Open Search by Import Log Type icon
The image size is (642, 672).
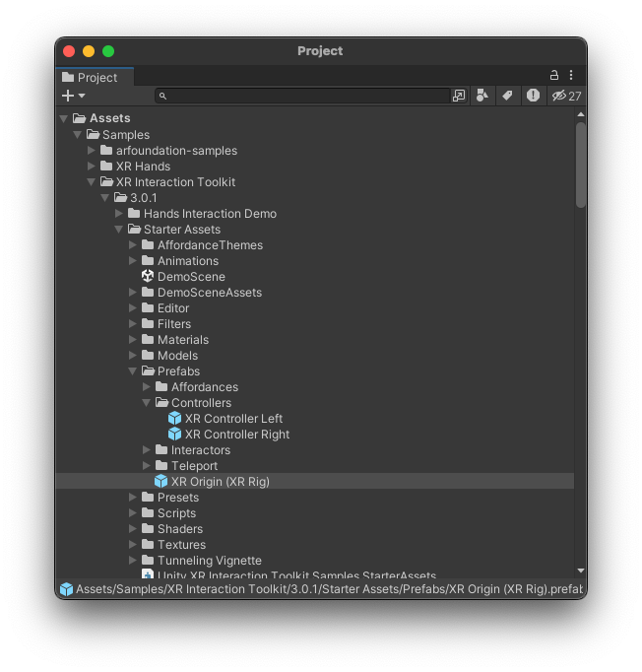(x=533, y=96)
